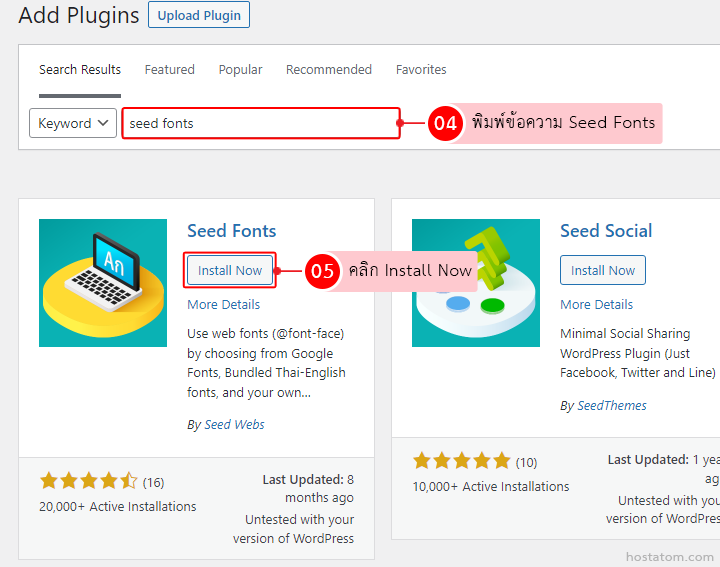Screen dimensions: 720x567
Task: Visit the Seed Webs author link
Action: (x=234, y=424)
